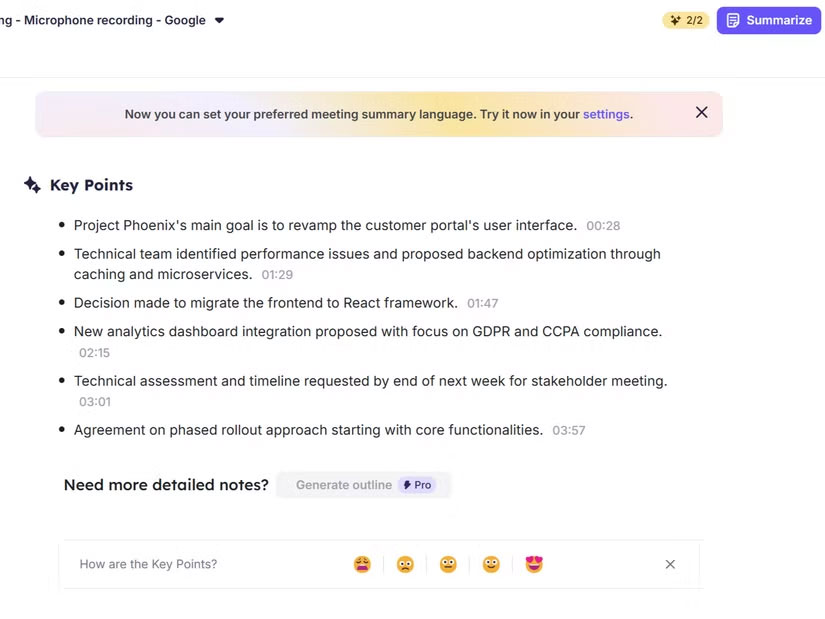Screen dimensions: 825x619
Task: Rate Key Points with the weary face emoji
Action: tap(362, 564)
